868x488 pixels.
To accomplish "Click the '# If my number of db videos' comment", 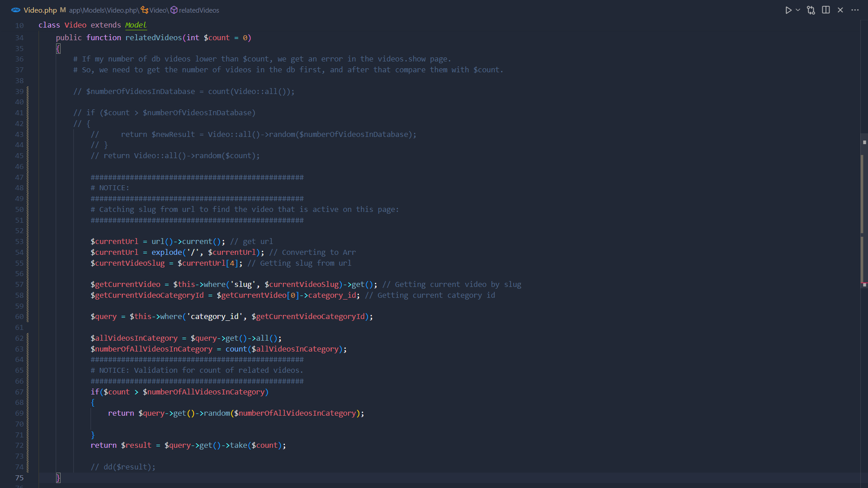I will click(x=262, y=59).
